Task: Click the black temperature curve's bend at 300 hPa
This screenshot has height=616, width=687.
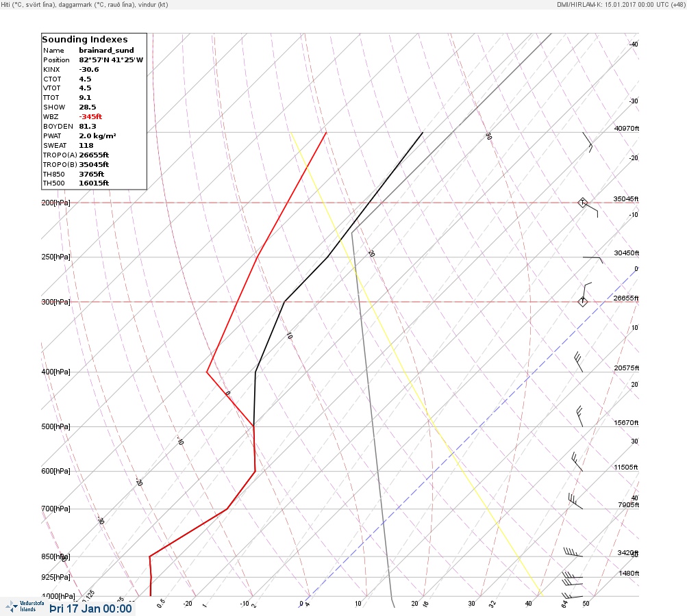Action: pos(284,302)
